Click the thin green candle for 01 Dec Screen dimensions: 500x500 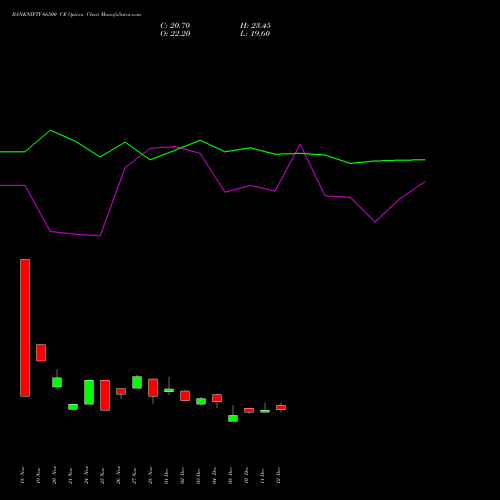point(169,390)
